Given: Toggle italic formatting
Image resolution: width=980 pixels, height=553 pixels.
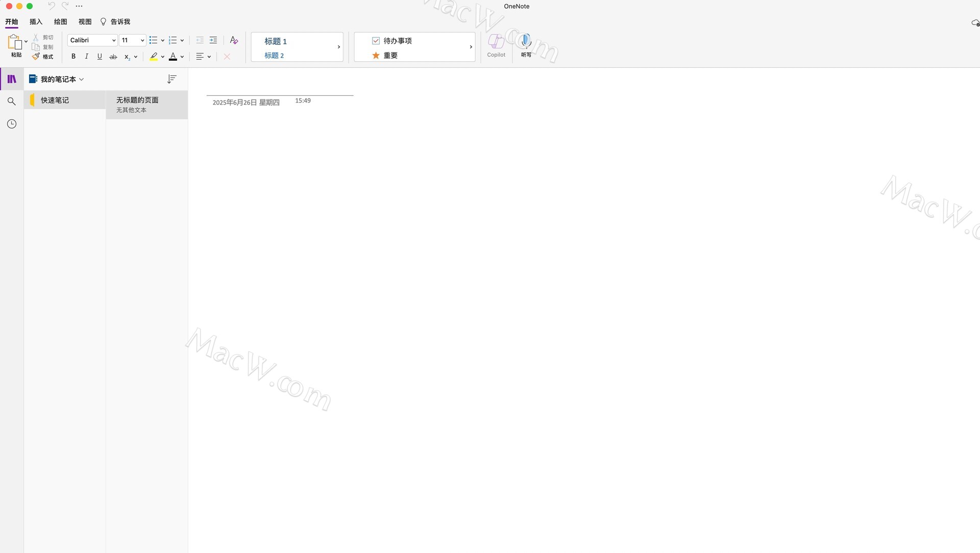Looking at the screenshot, I should point(86,57).
